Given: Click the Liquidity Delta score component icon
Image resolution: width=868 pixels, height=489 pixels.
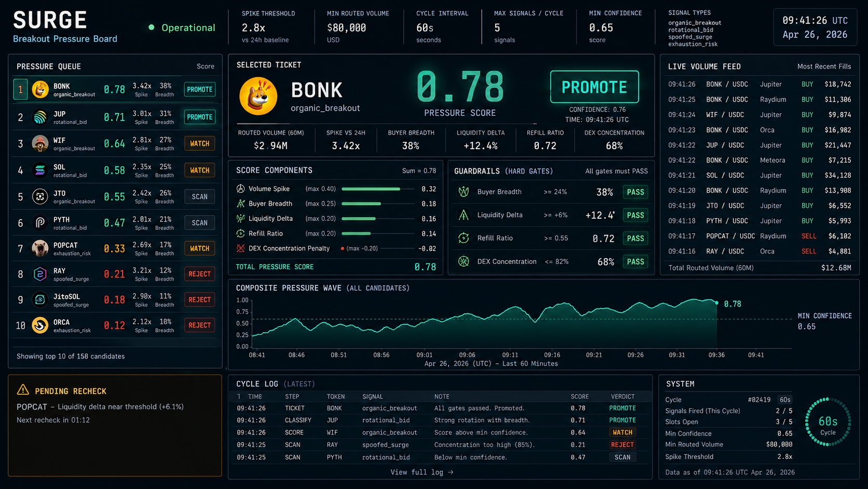Looking at the screenshot, I should point(240,218).
